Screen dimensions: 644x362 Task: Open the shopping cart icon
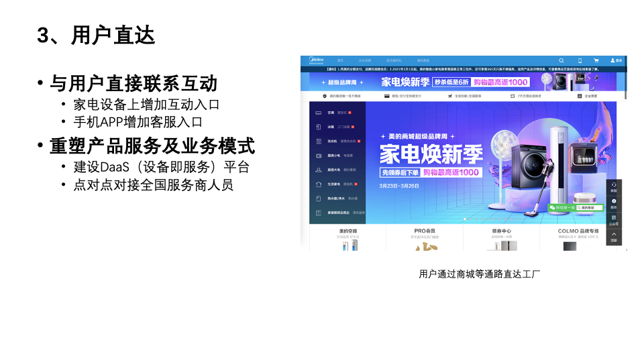596,60
